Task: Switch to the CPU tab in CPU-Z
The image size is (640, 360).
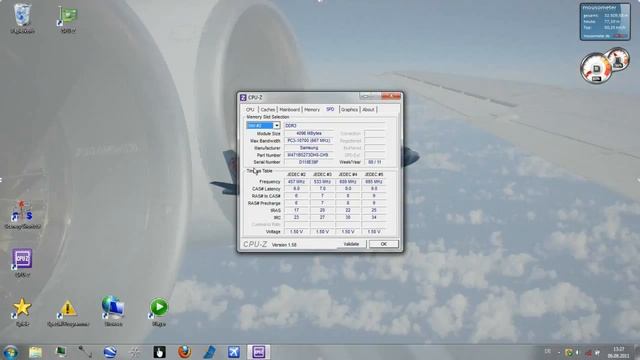Action: (250, 110)
